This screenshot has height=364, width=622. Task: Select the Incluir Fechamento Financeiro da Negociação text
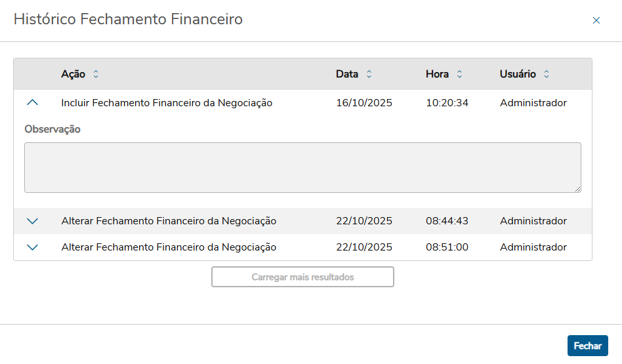[x=167, y=103]
